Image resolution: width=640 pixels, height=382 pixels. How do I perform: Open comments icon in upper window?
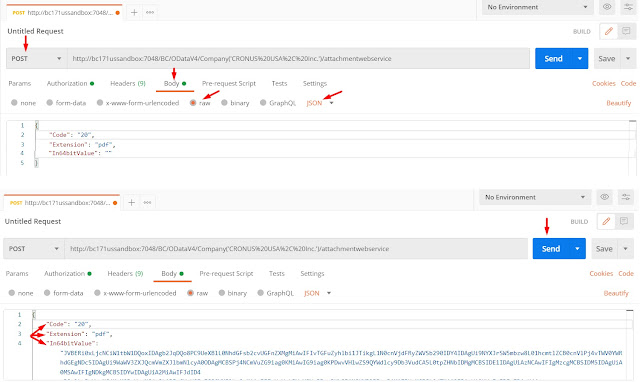[626, 31]
